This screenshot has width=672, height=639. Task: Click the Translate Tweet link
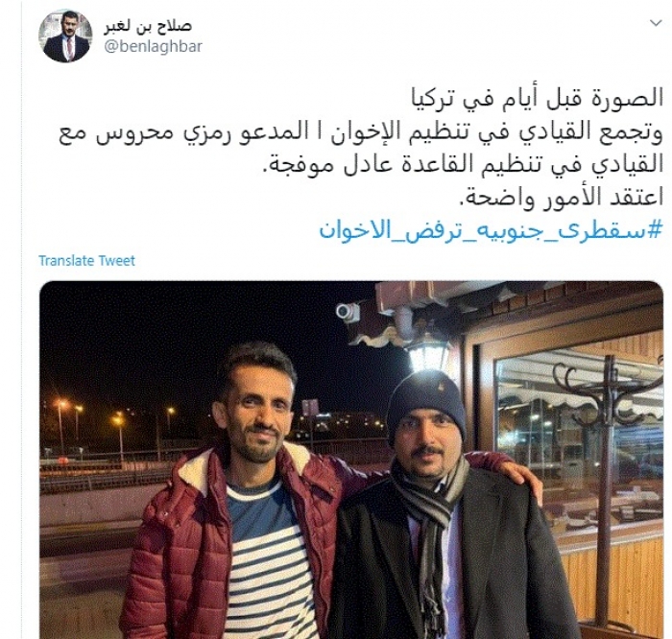[87, 260]
